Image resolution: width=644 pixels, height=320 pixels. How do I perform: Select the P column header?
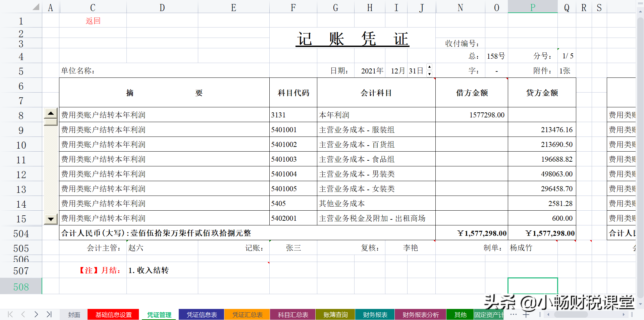click(533, 7)
